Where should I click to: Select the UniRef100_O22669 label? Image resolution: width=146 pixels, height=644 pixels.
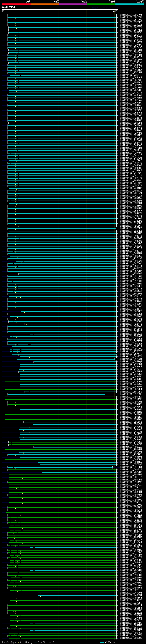tap(131, 115)
